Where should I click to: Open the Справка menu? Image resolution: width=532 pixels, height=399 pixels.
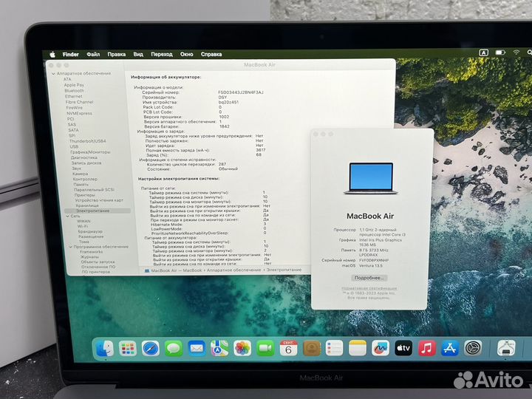[211, 54]
